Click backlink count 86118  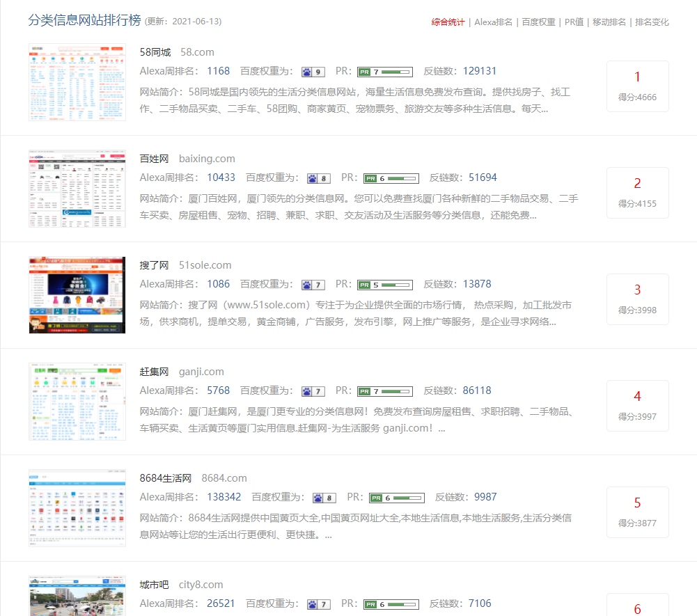point(477,390)
